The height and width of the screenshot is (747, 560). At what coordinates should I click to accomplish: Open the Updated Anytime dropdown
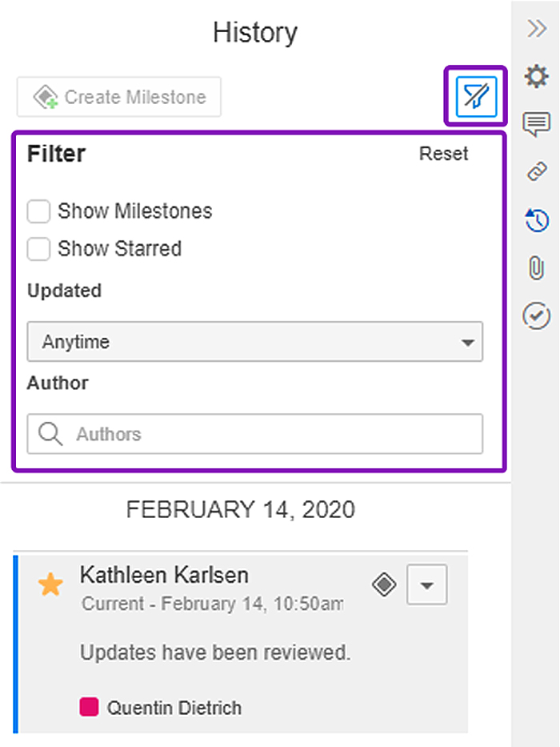point(254,342)
